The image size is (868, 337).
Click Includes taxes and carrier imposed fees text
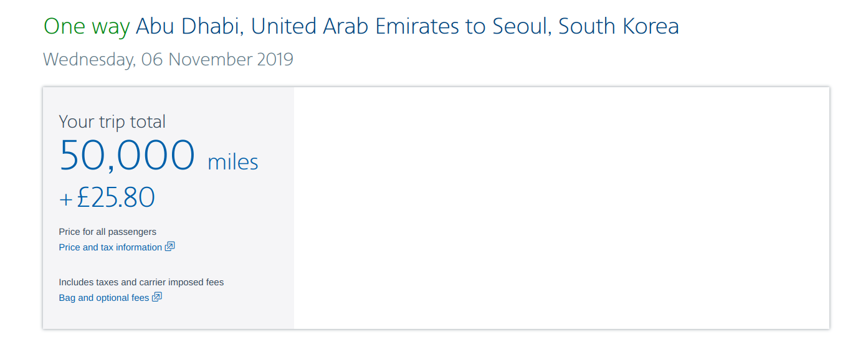click(x=141, y=282)
